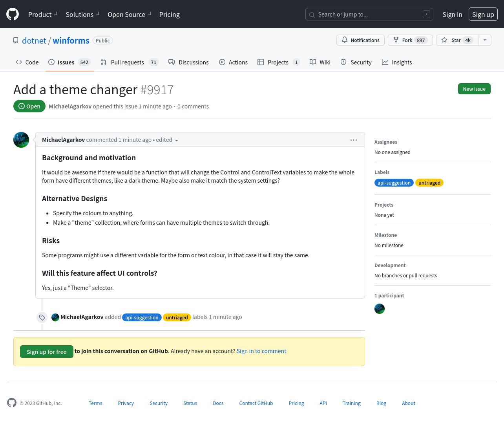Go to the Pull requests tab
The image size is (504, 427).
(129, 62)
